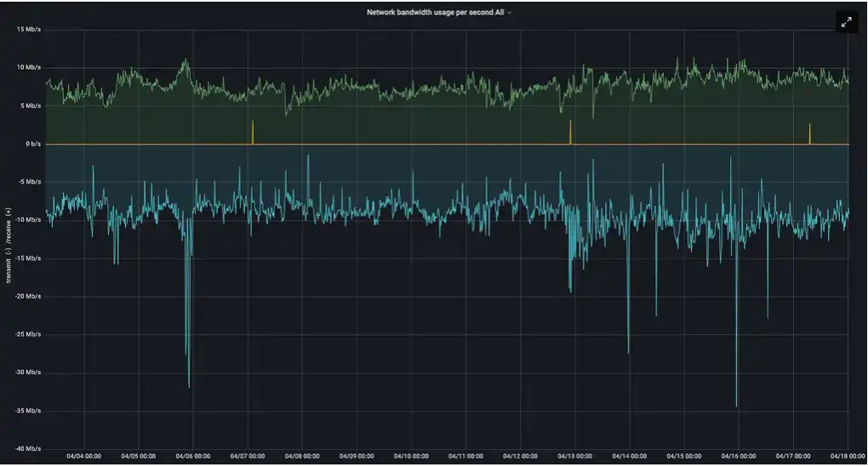Click the yellow spike just after 04/07 00:00
The width and height of the screenshot is (868, 467).
tap(253, 132)
